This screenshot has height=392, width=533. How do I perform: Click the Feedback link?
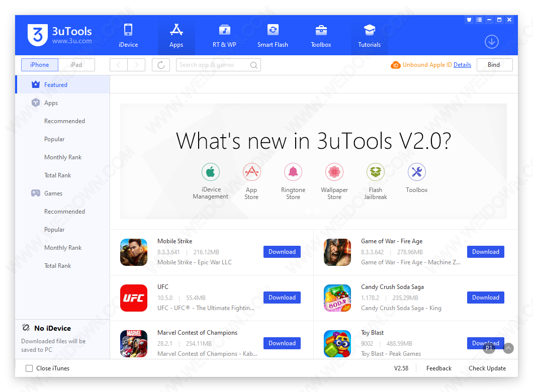tap(439, 368)
